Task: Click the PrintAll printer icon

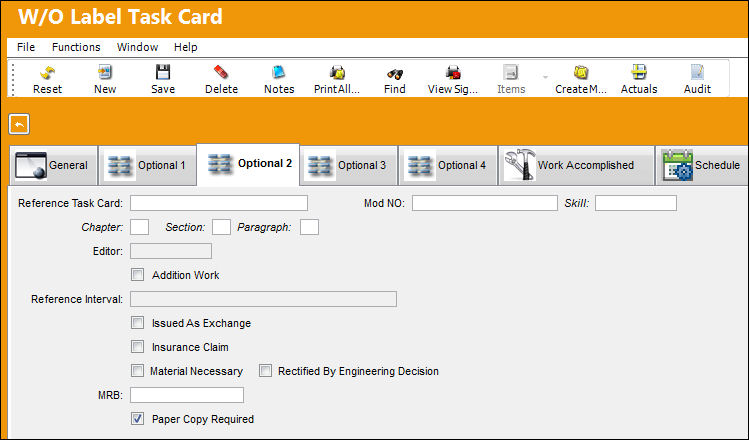Action: (x=337, y=73)
